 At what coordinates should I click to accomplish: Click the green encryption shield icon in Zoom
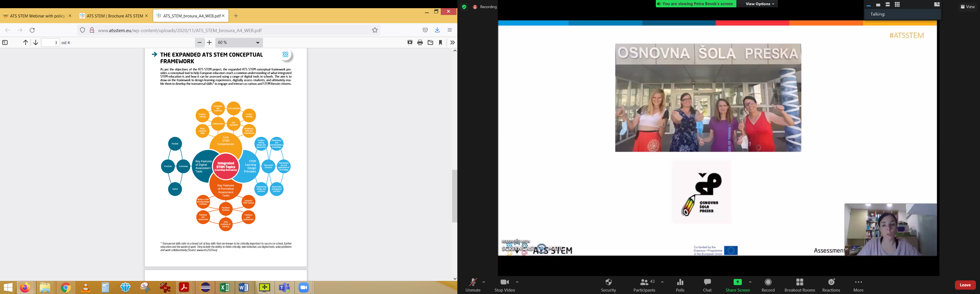[464, 7]
